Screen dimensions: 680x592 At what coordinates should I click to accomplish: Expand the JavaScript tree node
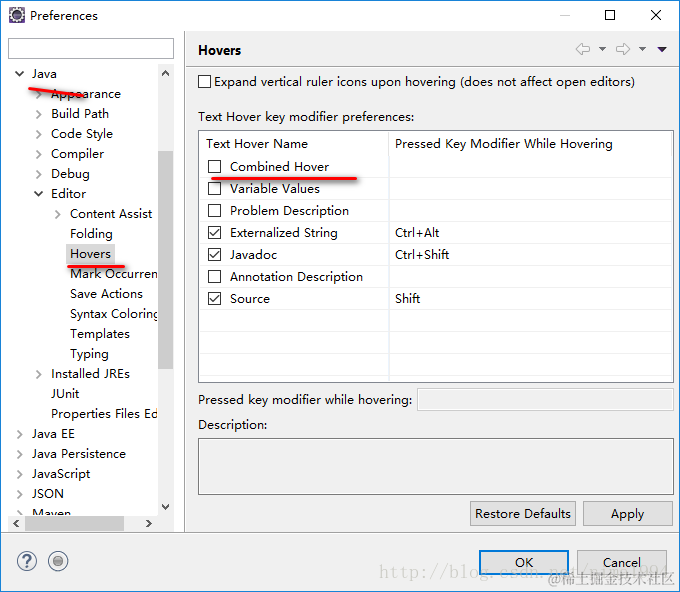pos(20,474)
